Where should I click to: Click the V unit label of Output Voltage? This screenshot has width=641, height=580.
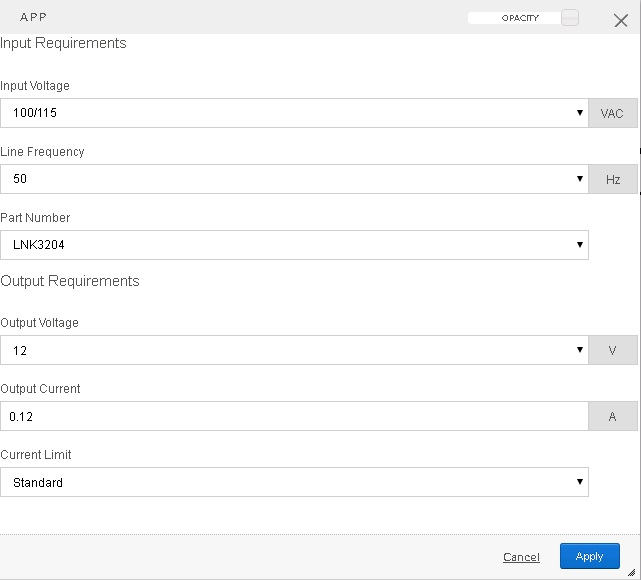point(613,350)
